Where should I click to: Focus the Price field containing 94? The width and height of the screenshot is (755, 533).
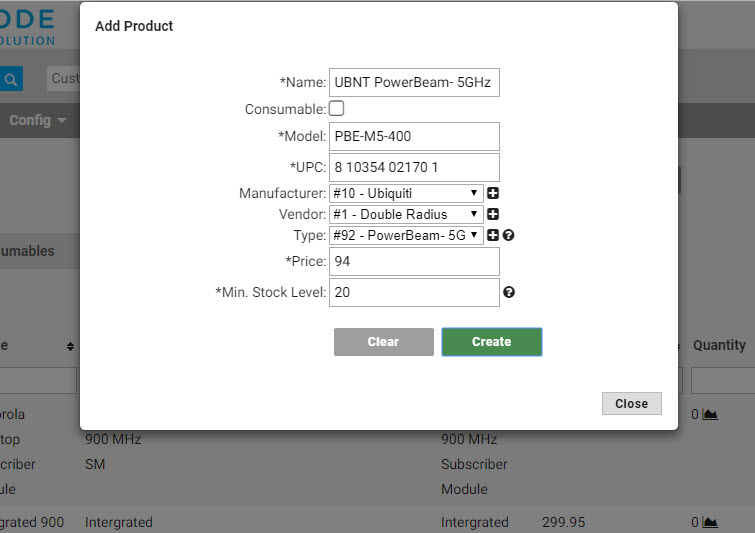[x=414, y=261]
